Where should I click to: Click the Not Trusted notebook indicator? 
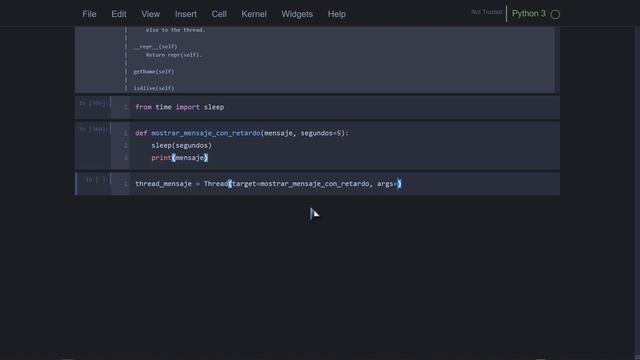coord(487,12)
